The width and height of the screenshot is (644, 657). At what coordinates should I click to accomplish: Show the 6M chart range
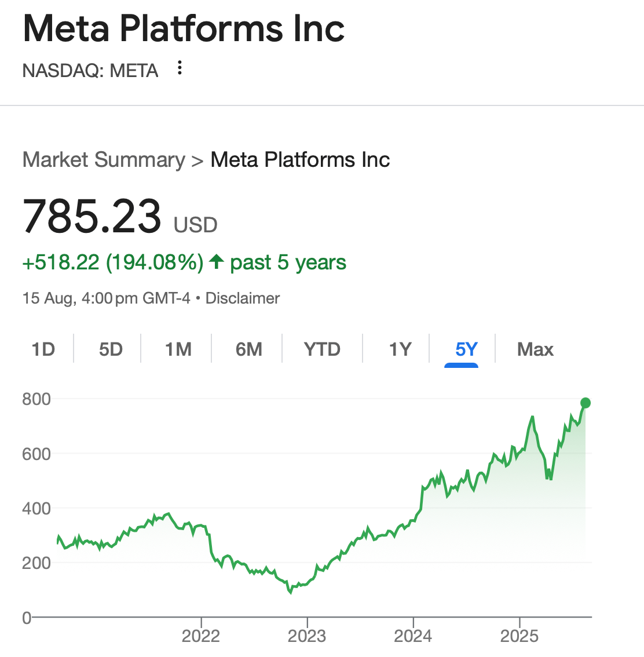248,349
